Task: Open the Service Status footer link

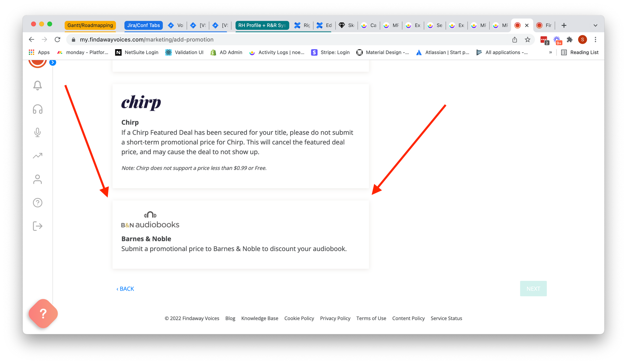Action: click(x=446, y=318)
